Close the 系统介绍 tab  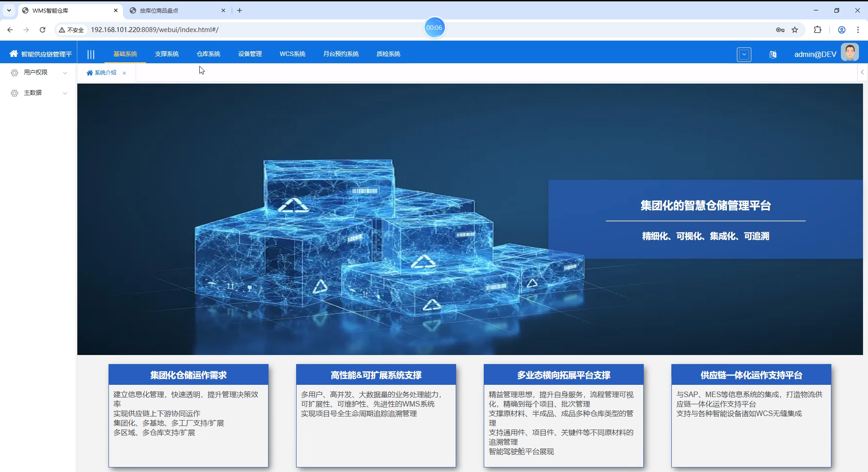point(124,73)
